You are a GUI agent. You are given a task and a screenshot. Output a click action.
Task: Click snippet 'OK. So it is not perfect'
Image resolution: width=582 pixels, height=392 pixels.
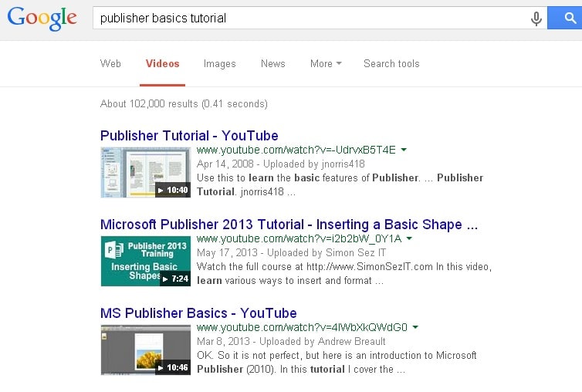pyautogui.click(x=337, y=362)
